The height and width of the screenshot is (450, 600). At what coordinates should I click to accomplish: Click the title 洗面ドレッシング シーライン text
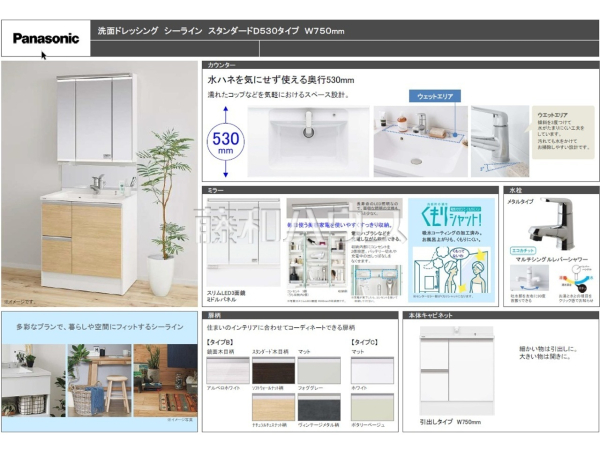pyautogui.click(x=150, y=31)
